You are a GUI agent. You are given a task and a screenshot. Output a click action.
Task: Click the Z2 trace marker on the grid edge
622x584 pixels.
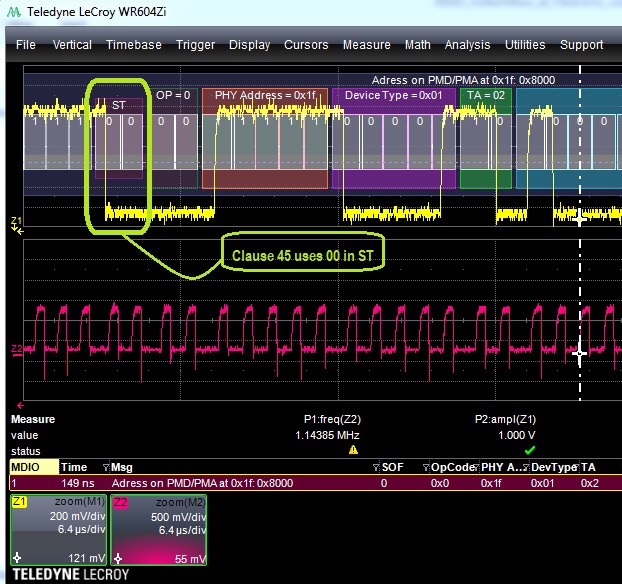click(x=15, y=349)
